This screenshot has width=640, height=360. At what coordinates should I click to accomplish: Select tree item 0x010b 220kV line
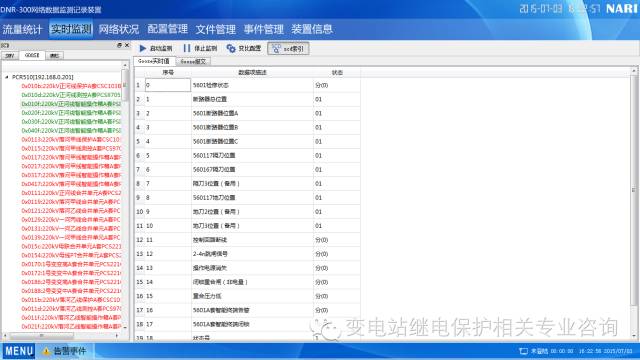tap(71, 86)
